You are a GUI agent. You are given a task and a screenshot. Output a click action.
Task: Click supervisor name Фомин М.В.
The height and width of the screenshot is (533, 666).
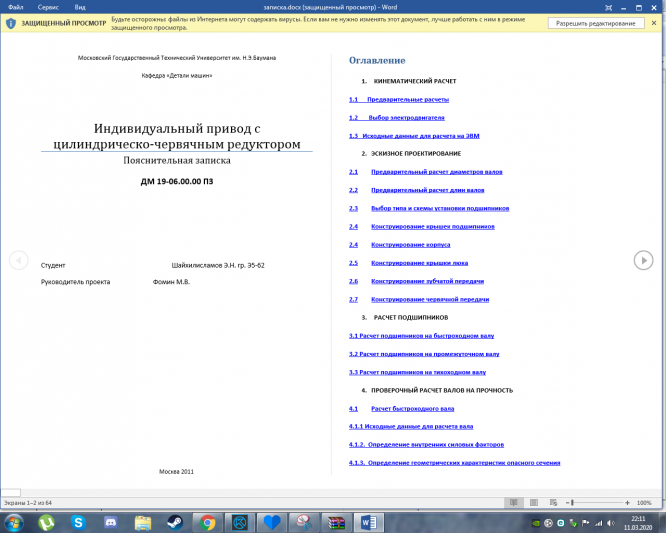coord(171,282)
